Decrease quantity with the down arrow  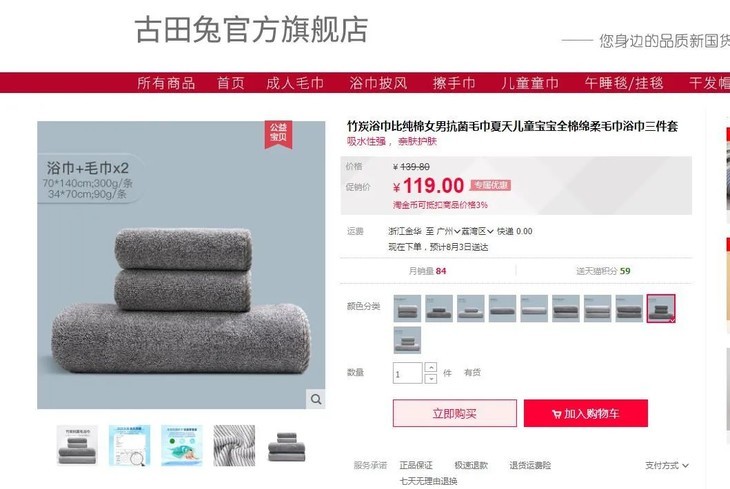click(431, 378)
